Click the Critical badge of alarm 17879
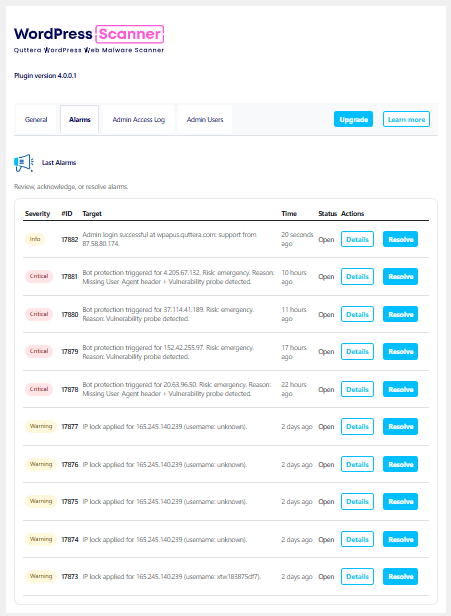Viewport: 451px width, 616px height. pyautogui.click(x=39, y=351)
